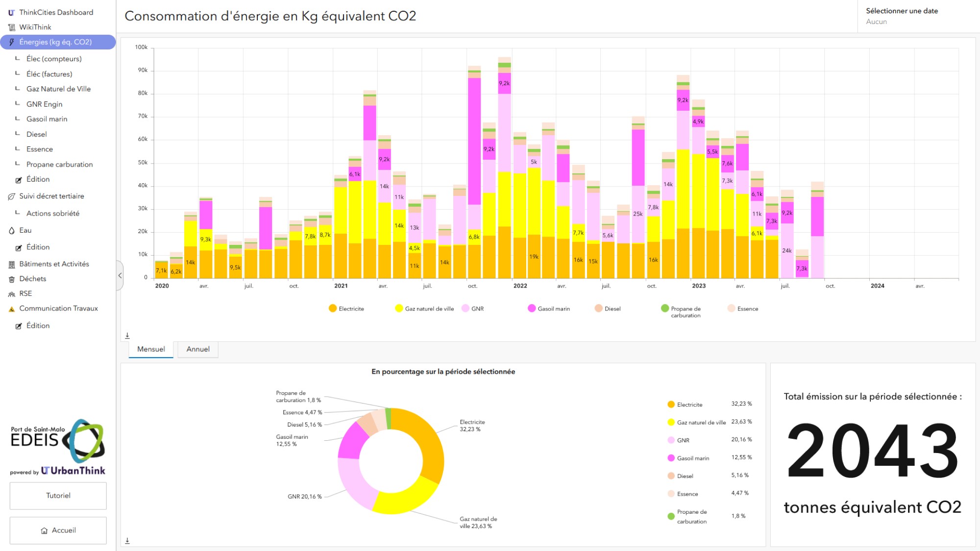Open the Tutoriel button

click(58, 496)
